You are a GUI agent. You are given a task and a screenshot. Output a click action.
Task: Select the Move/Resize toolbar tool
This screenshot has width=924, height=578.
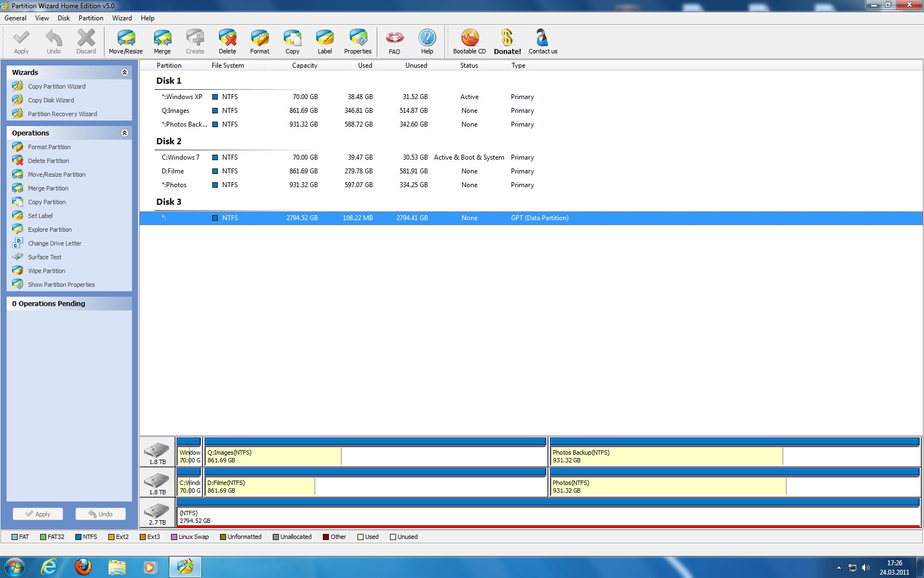click(x=126, y=42)
